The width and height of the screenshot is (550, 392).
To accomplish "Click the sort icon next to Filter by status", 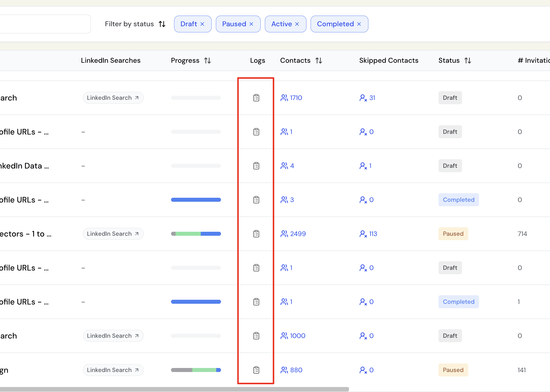I will 162,24.
